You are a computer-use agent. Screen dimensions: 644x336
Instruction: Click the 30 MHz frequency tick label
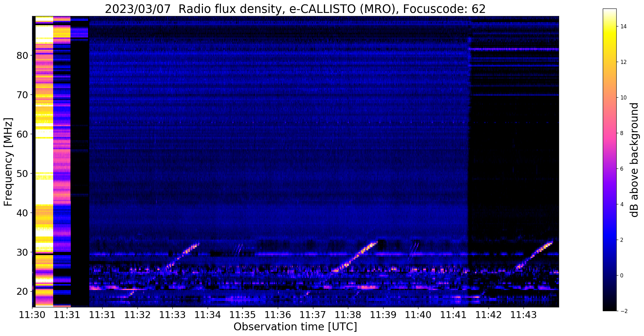click(x=22, y=252)
